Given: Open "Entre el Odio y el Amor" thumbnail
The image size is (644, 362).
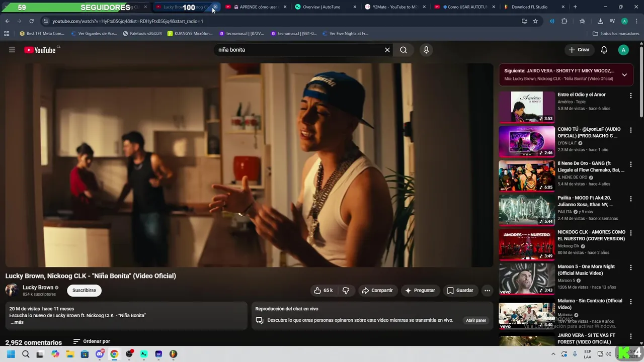Looking at the screenshot, I should (x=527, y=107).
